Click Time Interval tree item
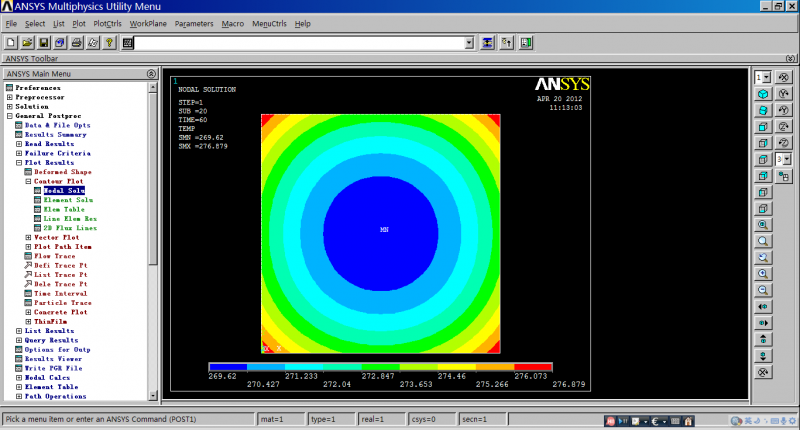Viewport: 800px width, 430px height. (x=60, y=293)
